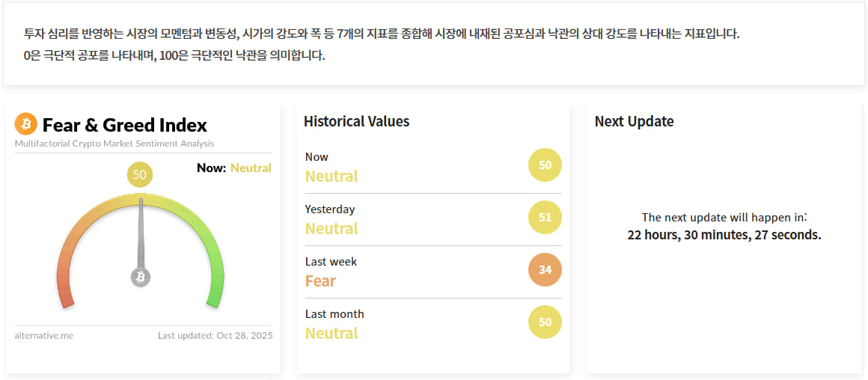Click the Last updated Oct 28, 2025 text
Image resolution: width=868 pixels, height=380 pixels.
216,335
